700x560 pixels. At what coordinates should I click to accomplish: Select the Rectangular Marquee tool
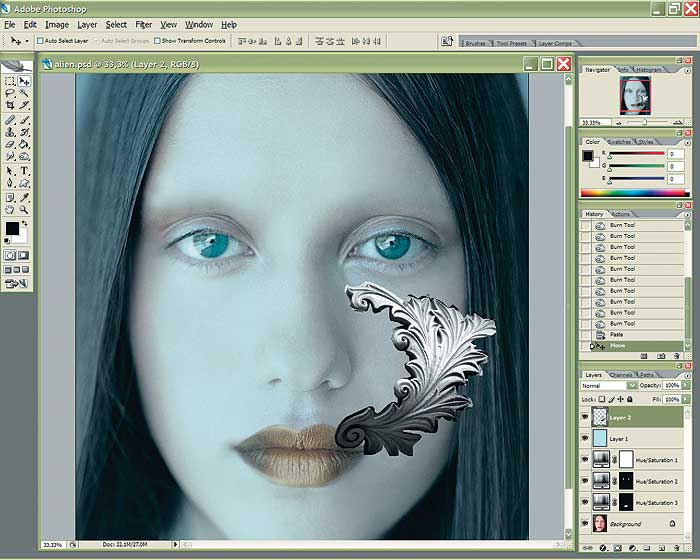[10, 81]
